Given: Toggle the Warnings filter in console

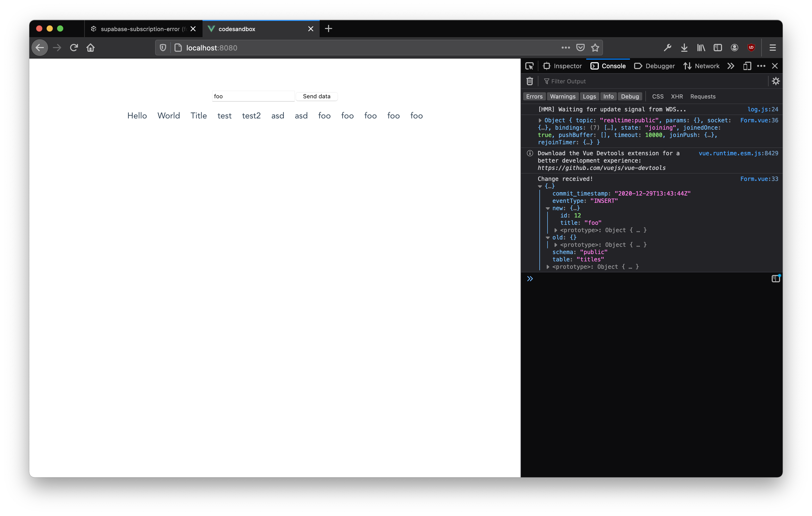Looking at the screenshot, I should (562, 96).
